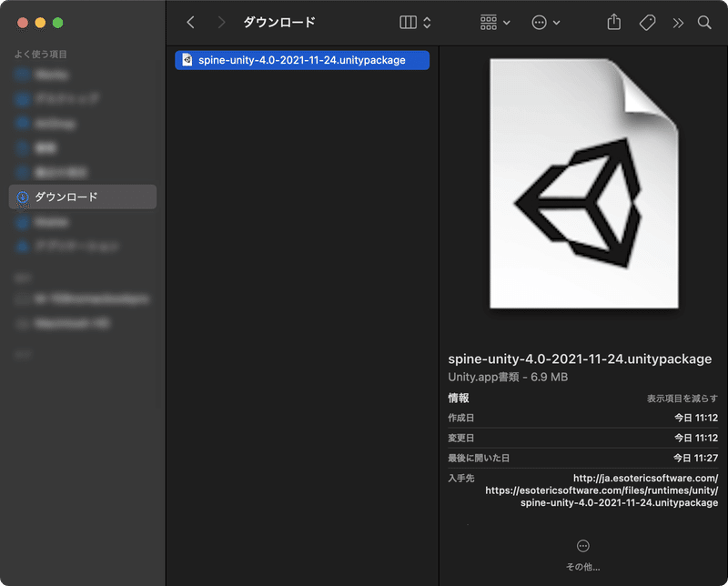
Task: Select ダウンロード in the sidebar
Action: (83, 197)
